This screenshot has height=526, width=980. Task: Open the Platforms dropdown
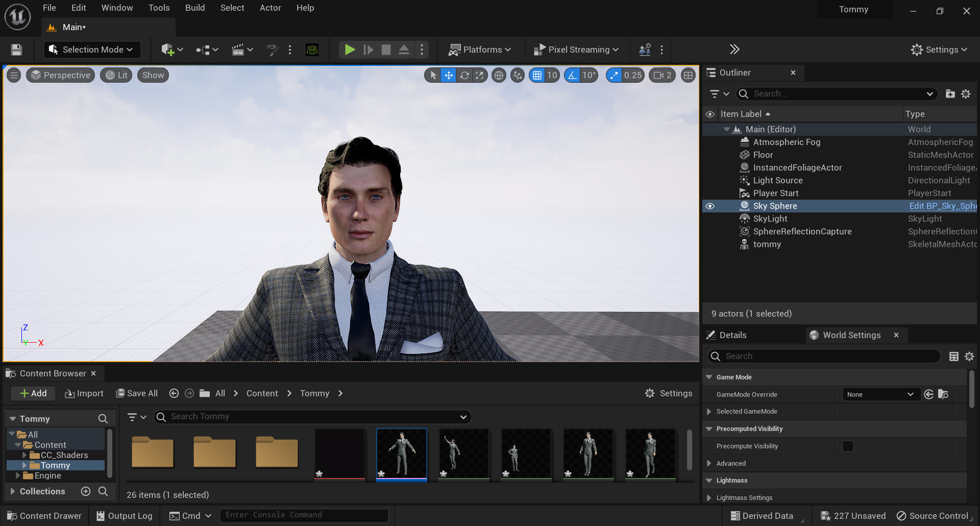point(480,50)
